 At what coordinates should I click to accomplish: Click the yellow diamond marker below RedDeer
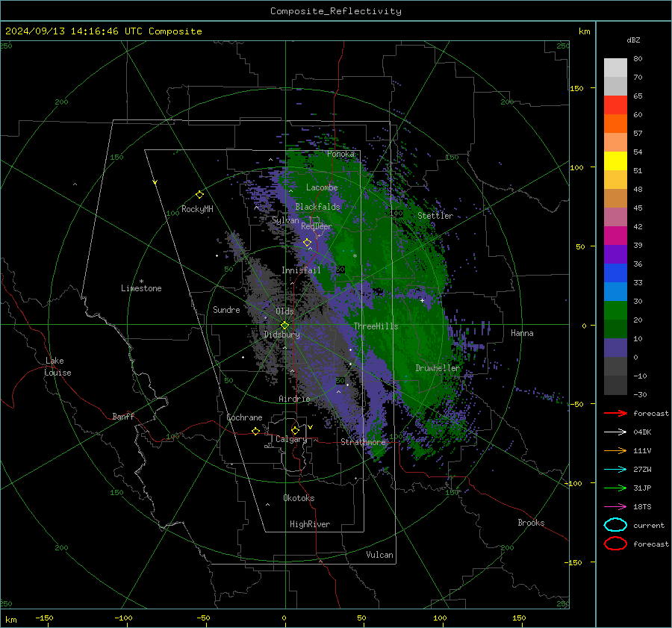pos(307,243)
